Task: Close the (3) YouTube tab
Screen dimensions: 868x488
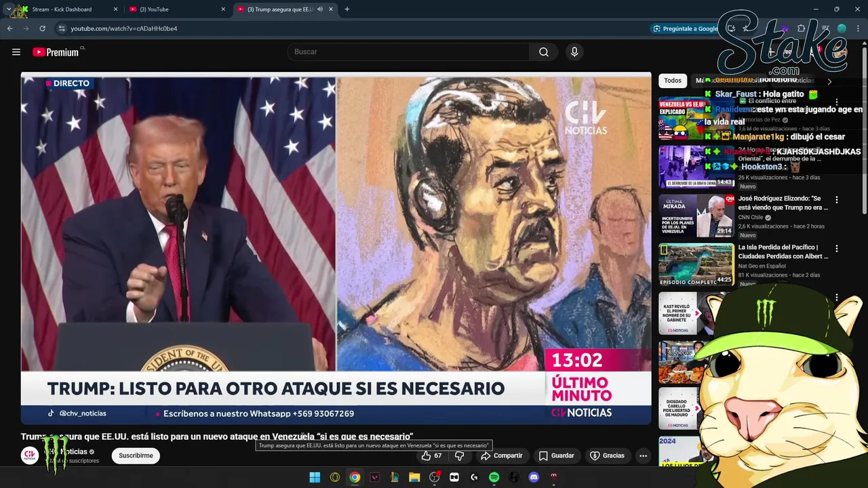Action: [223, 9]
